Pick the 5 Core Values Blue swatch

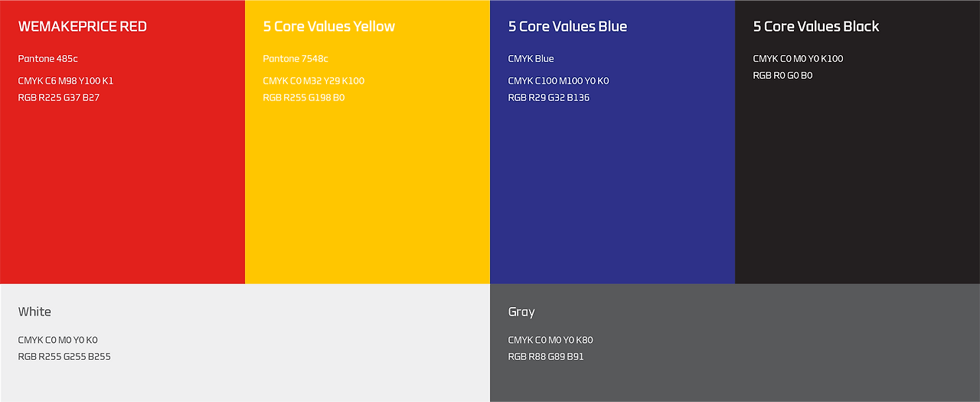[x=612, y=142]
